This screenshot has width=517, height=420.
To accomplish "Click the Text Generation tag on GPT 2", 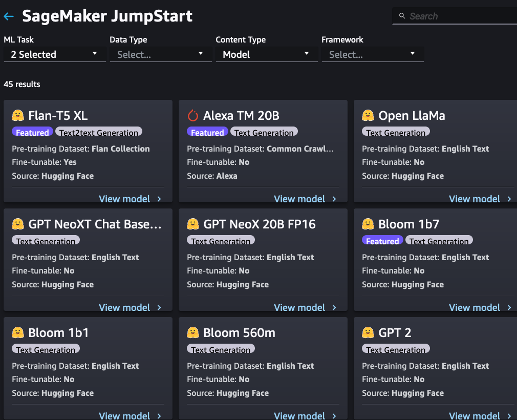I will 396,349.
